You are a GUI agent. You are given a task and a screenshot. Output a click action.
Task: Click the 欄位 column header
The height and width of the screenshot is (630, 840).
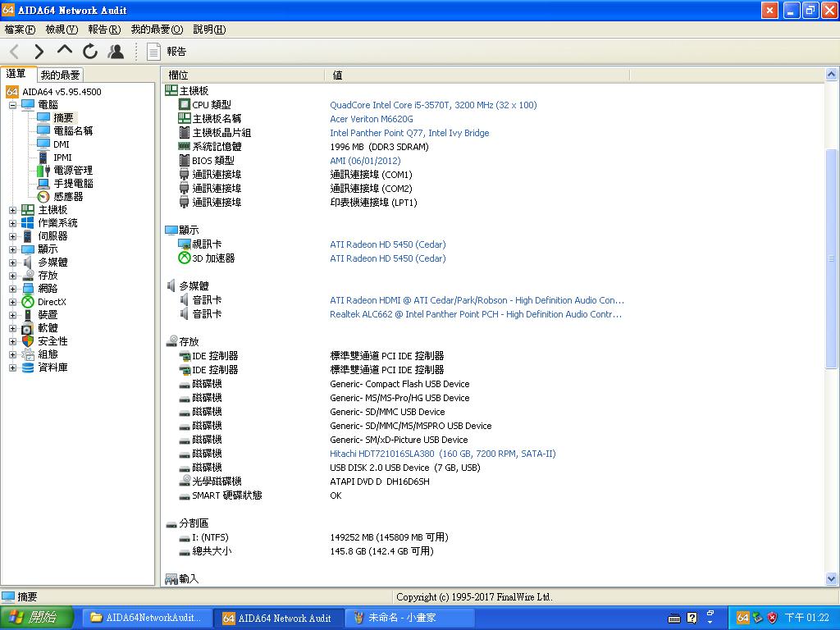pyautogui.click(x=243, y=75)
